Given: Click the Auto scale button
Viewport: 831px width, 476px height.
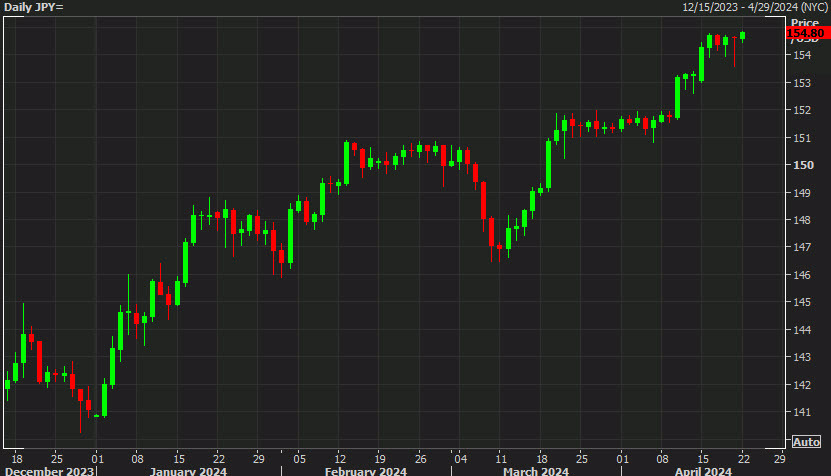Looking at the screenshot, I should coord(806,442).
